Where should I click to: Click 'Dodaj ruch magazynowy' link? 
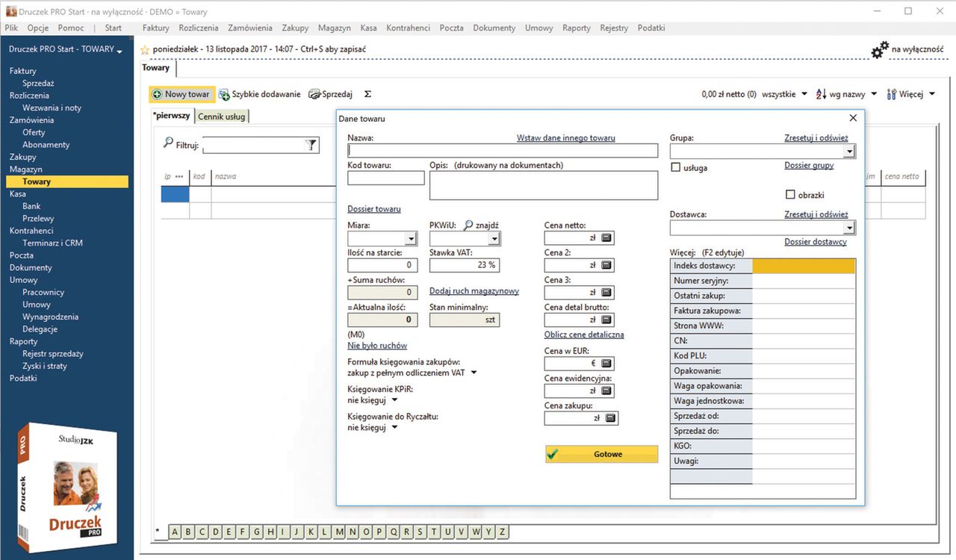pos(474,291)
